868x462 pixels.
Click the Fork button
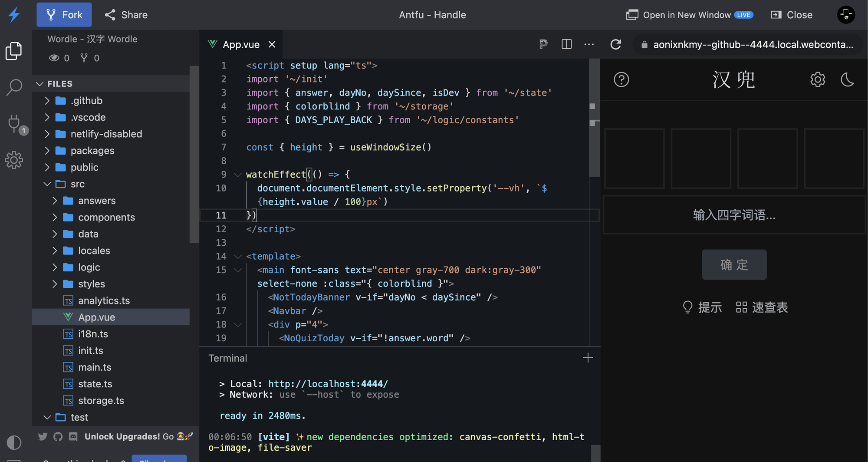[x=64, y=15]
